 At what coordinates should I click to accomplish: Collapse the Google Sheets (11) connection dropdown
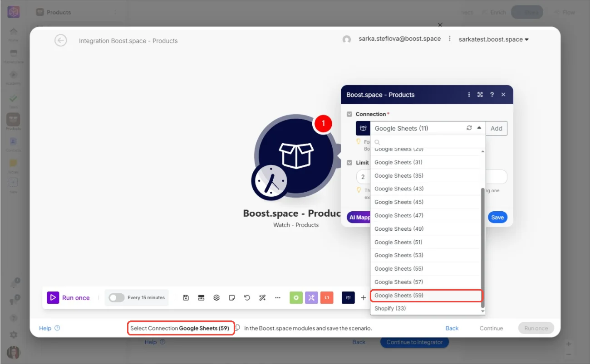(x=479, y=128)
